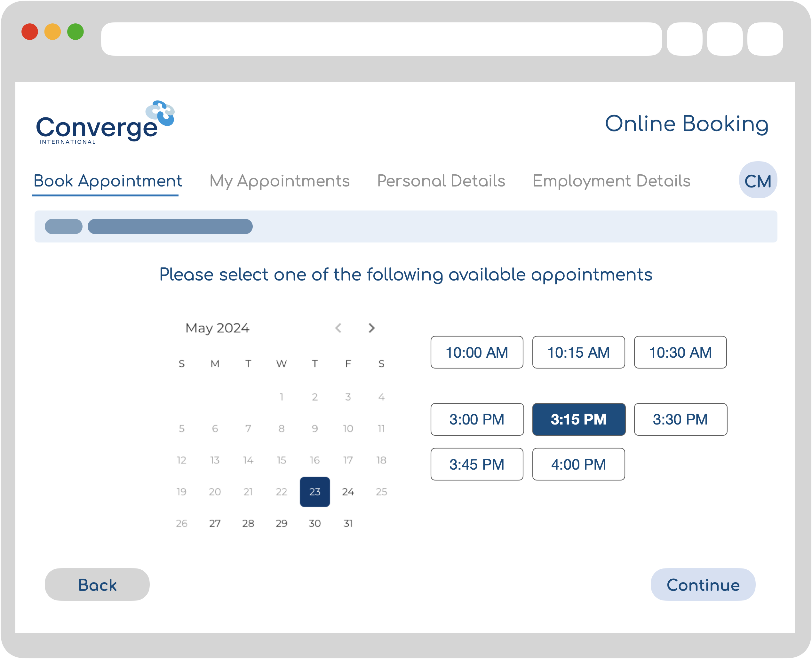
Task: Open the Personal Details tab
Action: click(441, 181)
